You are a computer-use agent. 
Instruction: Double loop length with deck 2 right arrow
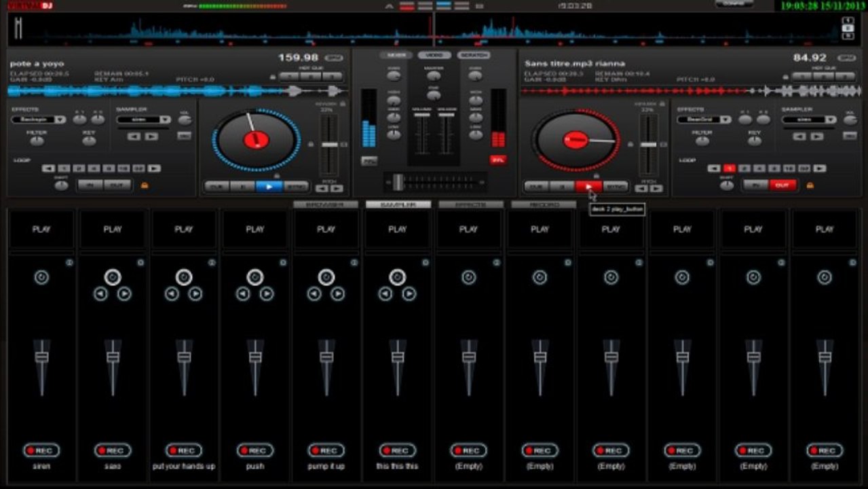820,168
